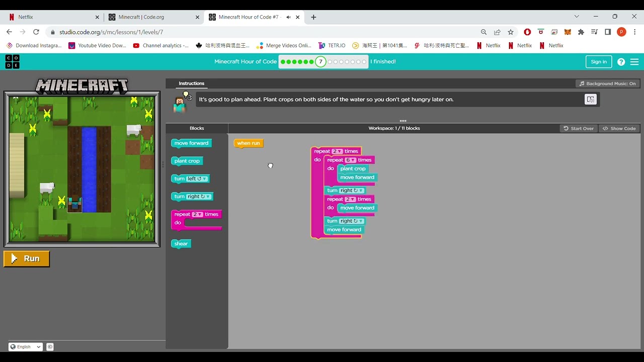Click the Start Over button
This screenshot has height=362, width=644.
pos(578,128)
